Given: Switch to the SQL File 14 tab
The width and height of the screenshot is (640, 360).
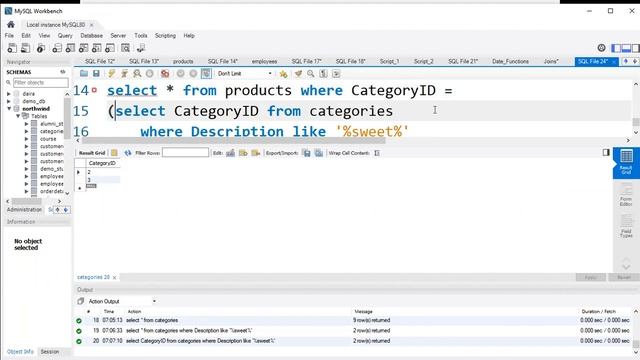Looking at the screenshot, I should [x=222, y=61].
